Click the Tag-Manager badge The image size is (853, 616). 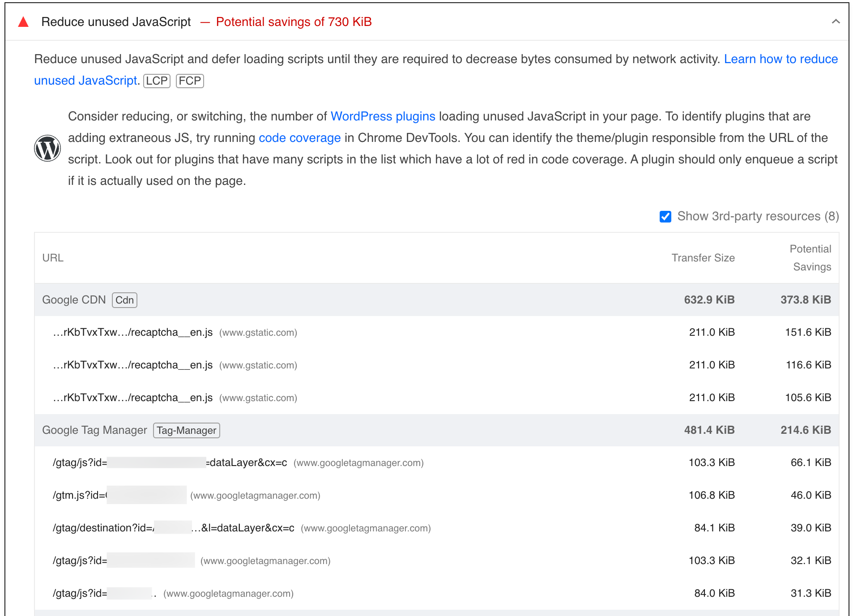186,430
